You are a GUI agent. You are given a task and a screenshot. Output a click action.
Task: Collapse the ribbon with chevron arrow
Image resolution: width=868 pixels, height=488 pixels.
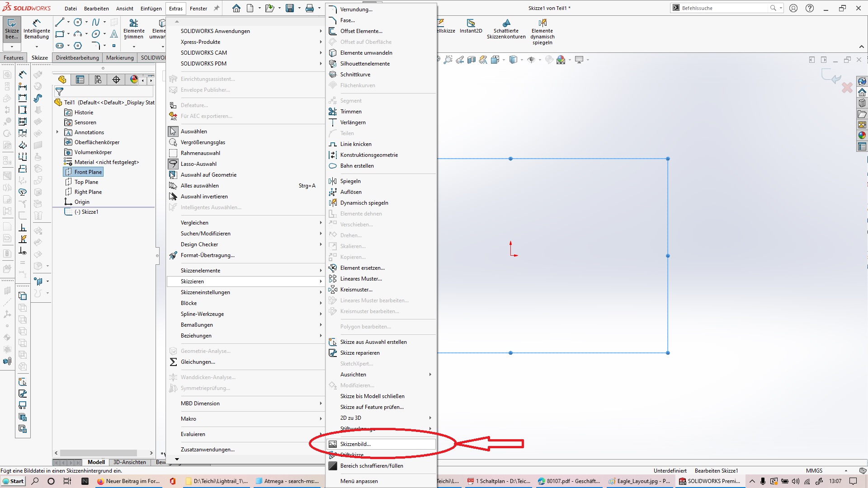[862, 47]
